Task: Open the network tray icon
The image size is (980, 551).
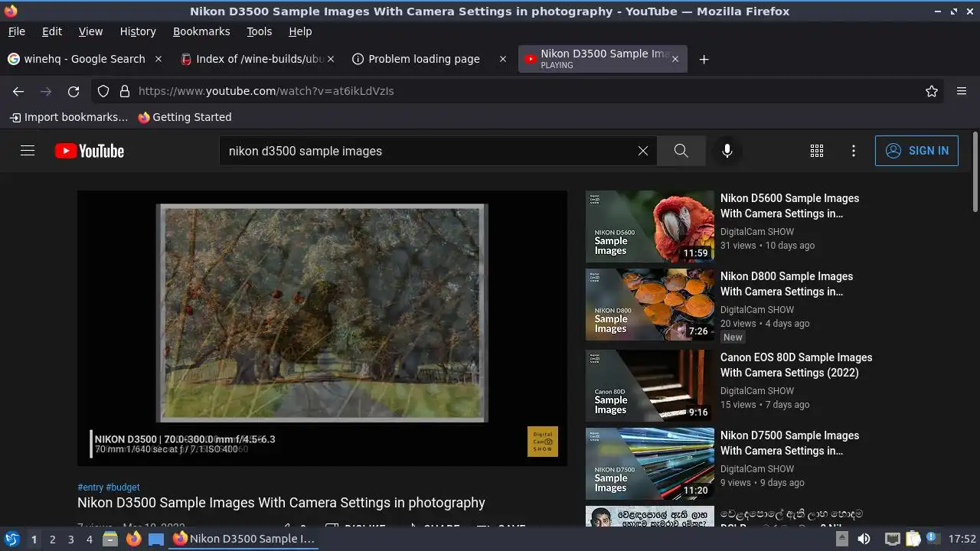Action: click(892, 539)
